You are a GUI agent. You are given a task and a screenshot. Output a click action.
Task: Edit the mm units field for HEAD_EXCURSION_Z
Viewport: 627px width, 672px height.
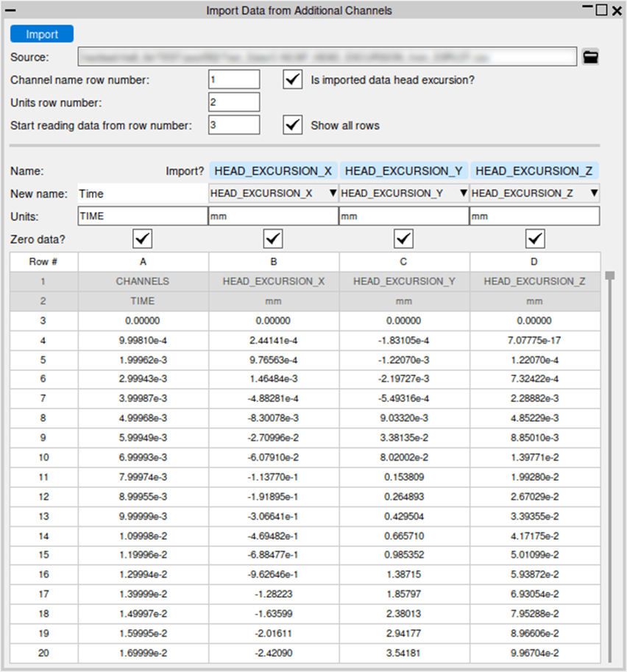tap(534, 216)
